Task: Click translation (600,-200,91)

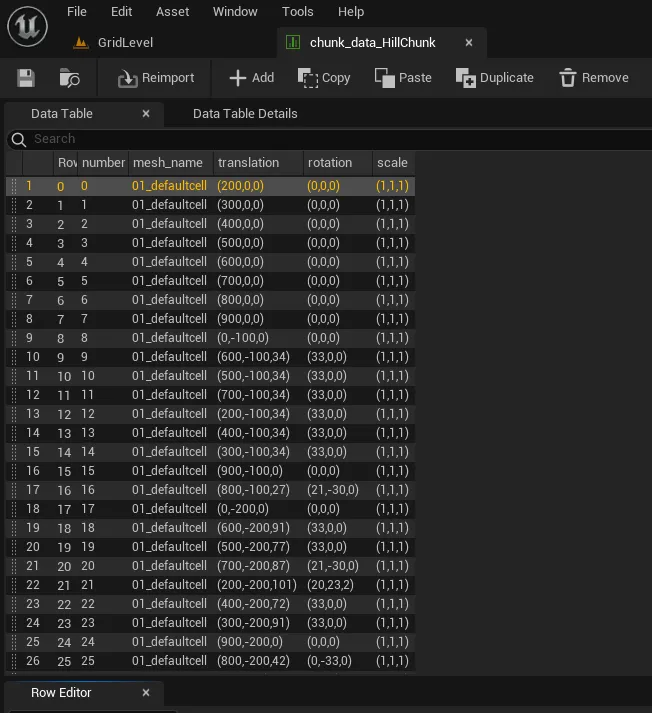Action: click(x=253, y=528)
